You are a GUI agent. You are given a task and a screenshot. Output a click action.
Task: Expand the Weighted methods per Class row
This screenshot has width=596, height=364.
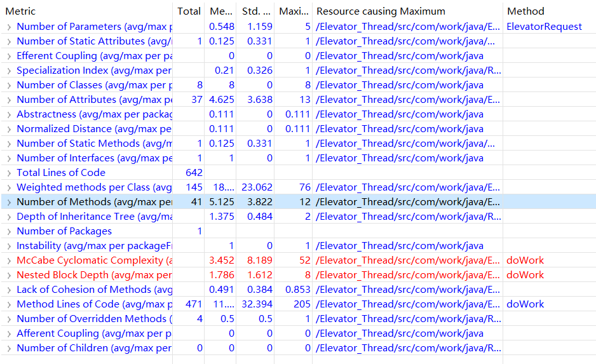click(x=9, y=187)
